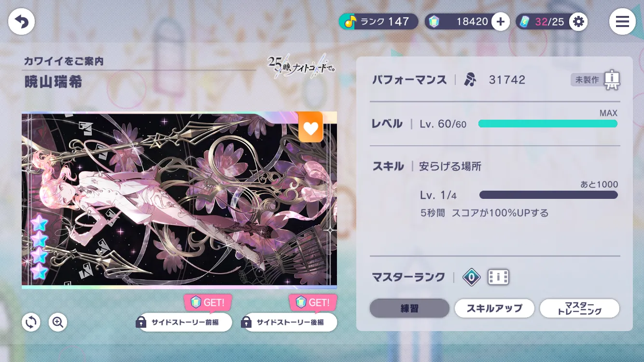Tap the costume mannequin icon
The height and width of the screenshot is (362, 644).
(x=612, y=80)
